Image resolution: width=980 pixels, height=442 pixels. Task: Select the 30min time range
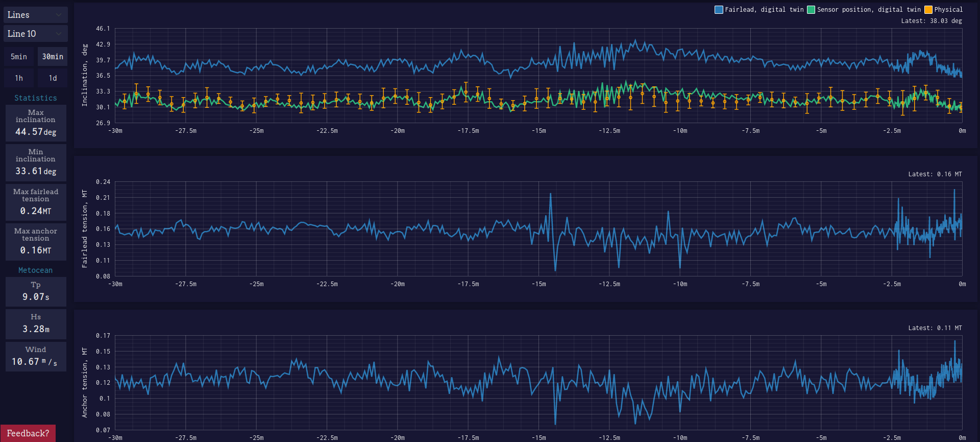(53, 57)
